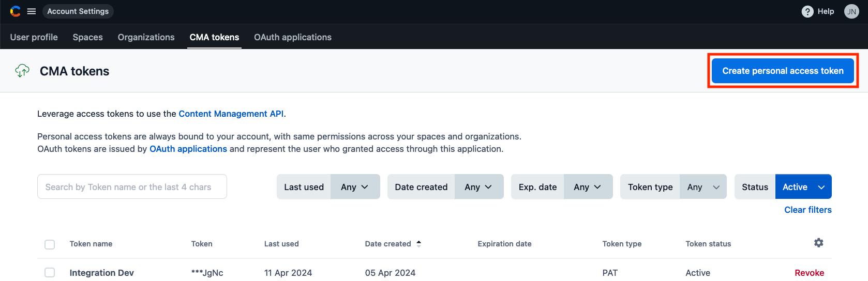Screen dimensions: 868x281
Task: Open the Token type filter dropdown
Action: (703, 186)
